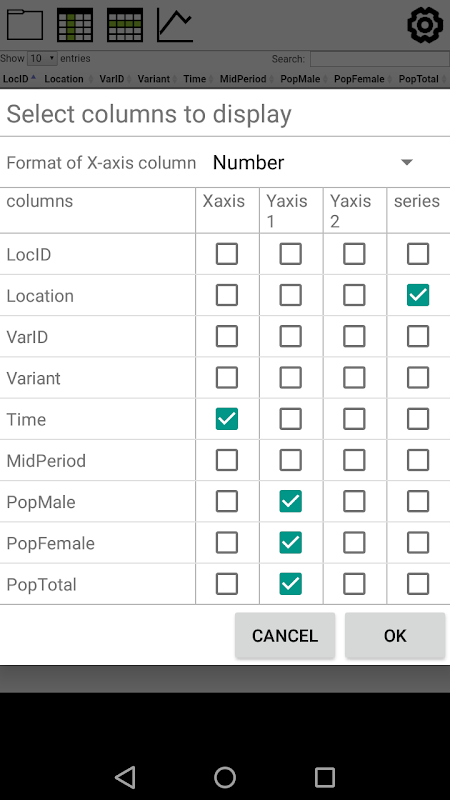
Task: Select the row-highlighted table icon
Action: pos(124,24)
